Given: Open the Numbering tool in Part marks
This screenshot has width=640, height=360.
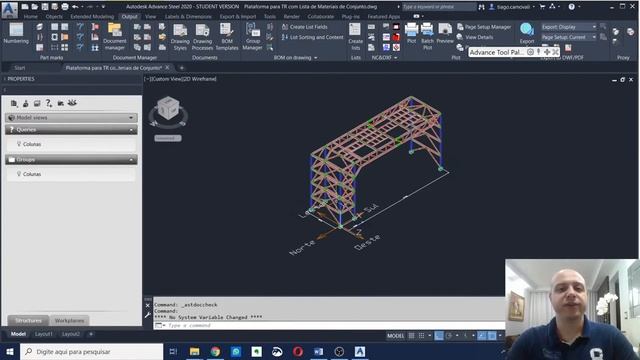Looking at the screenshot, I should (16, 33).
